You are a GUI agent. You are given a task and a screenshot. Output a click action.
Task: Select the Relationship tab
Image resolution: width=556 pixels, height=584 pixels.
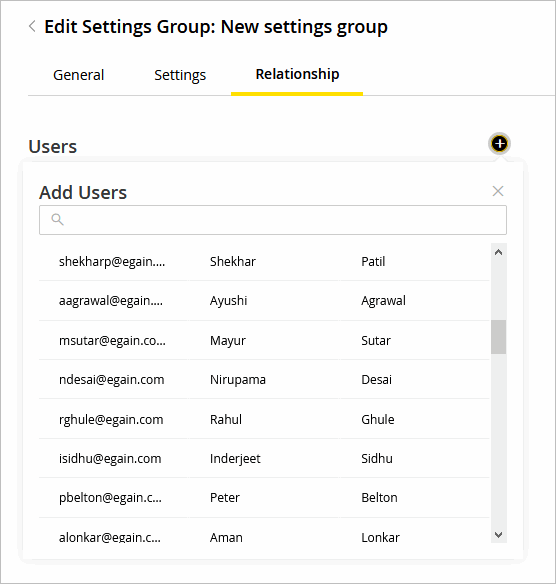click(x=297, y=74)
